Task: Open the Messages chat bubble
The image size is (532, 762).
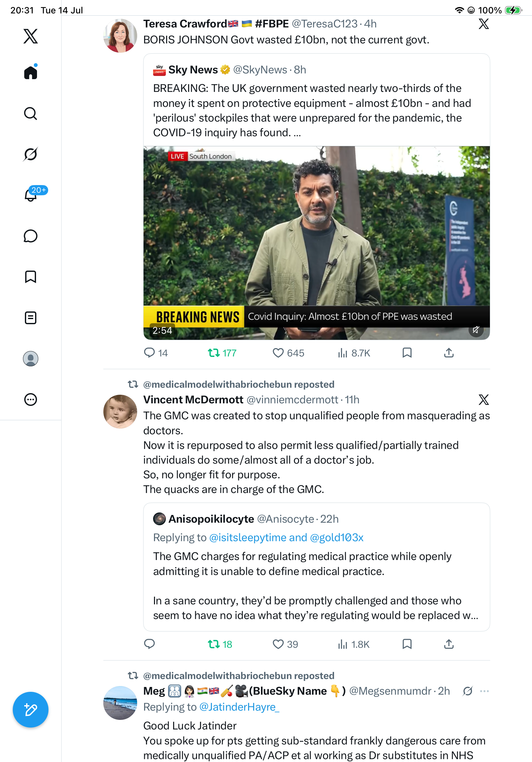Action: click(x=31, y=236)
